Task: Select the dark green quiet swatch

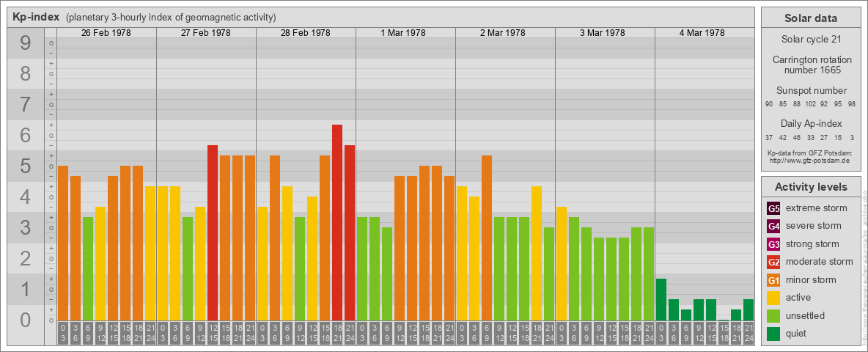Action: click(773, 333)
